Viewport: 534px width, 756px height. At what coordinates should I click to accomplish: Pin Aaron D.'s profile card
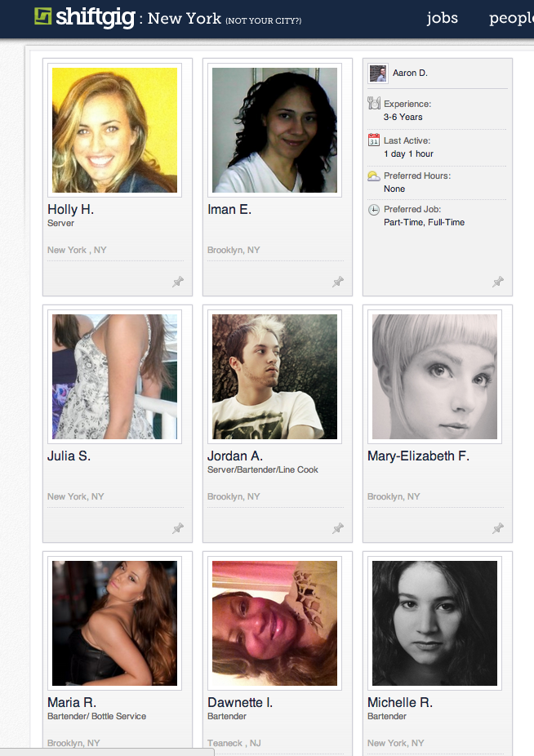tap(498, 282)
